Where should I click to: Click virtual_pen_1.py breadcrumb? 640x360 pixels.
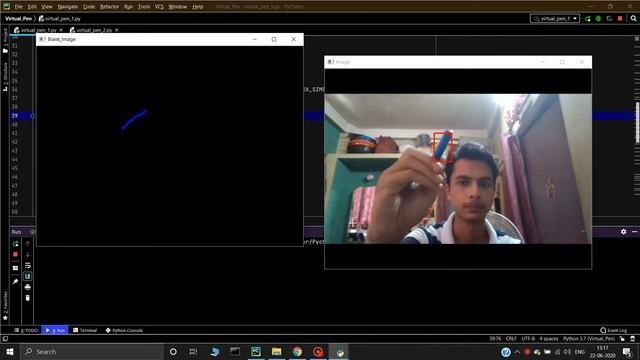(60, 18)
